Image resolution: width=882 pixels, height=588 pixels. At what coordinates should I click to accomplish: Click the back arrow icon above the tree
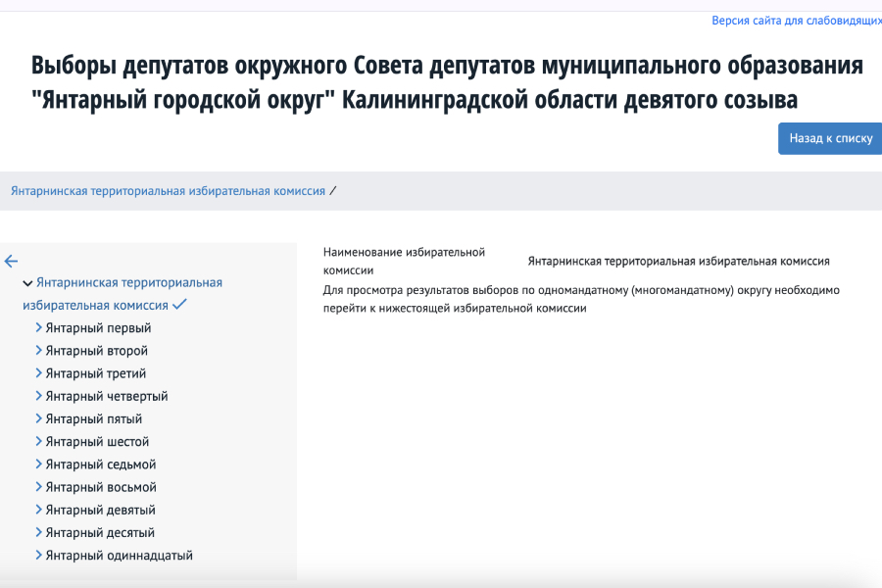(x=11, y=261)
